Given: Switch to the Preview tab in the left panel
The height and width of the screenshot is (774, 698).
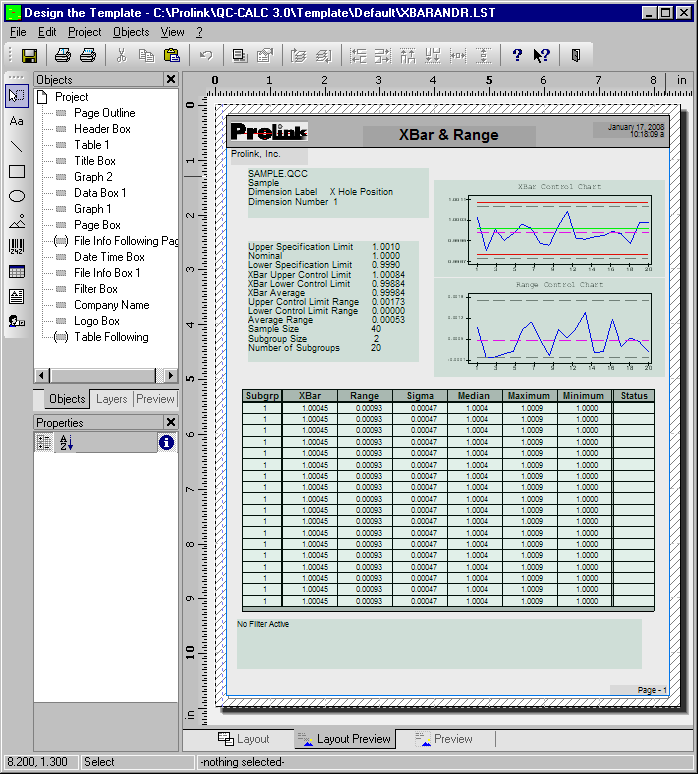Looking at the screenshot, I should point(155,399).
